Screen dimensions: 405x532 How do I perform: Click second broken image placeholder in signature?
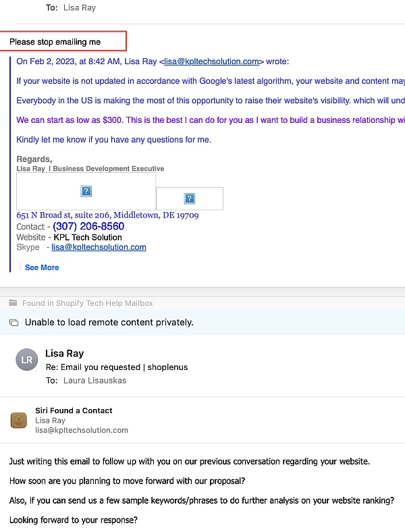tap(190, 198)
